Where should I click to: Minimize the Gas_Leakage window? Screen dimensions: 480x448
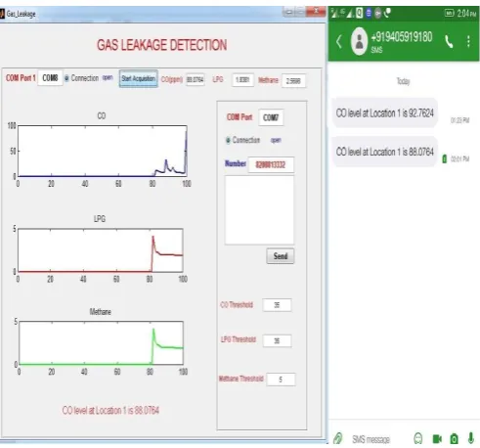[x=288, y=12]
